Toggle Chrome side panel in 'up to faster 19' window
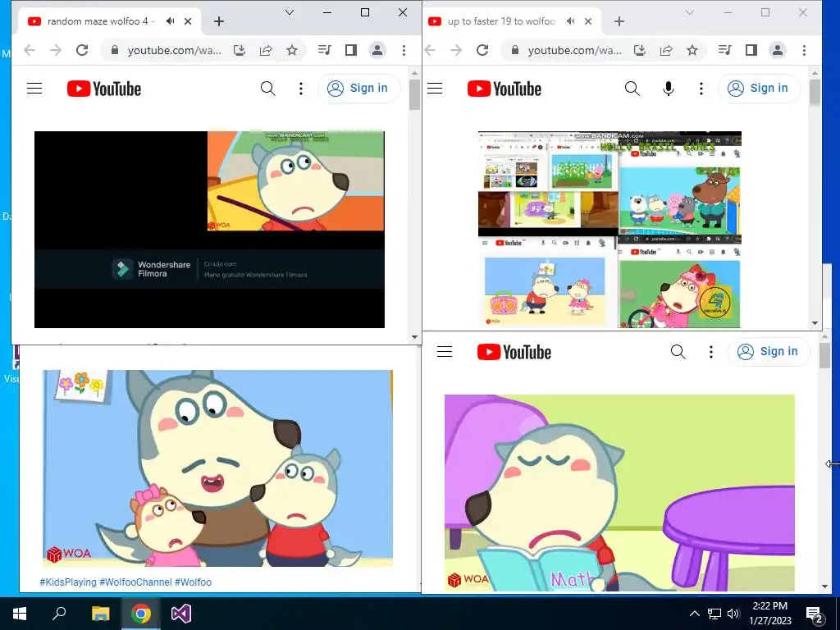840x630 pixels. point(751,50)
